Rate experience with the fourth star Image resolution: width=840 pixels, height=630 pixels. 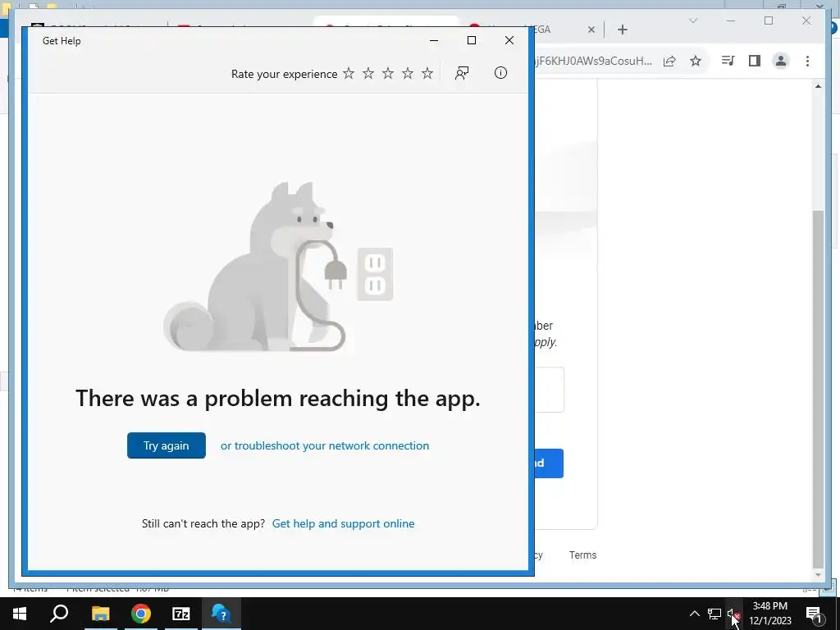[408, 73]
